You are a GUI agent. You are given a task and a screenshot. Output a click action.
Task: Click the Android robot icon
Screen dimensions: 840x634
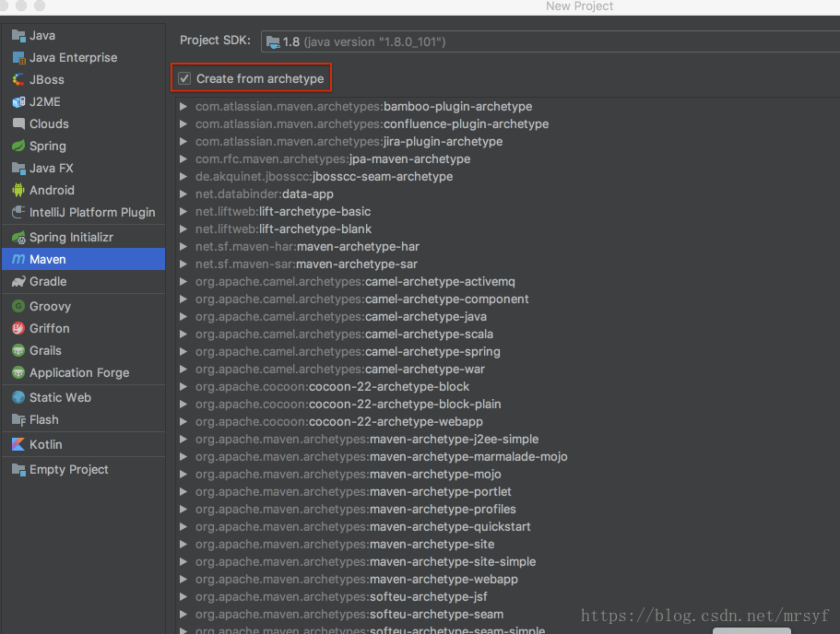pyautogui.click(x=18, y=190)
